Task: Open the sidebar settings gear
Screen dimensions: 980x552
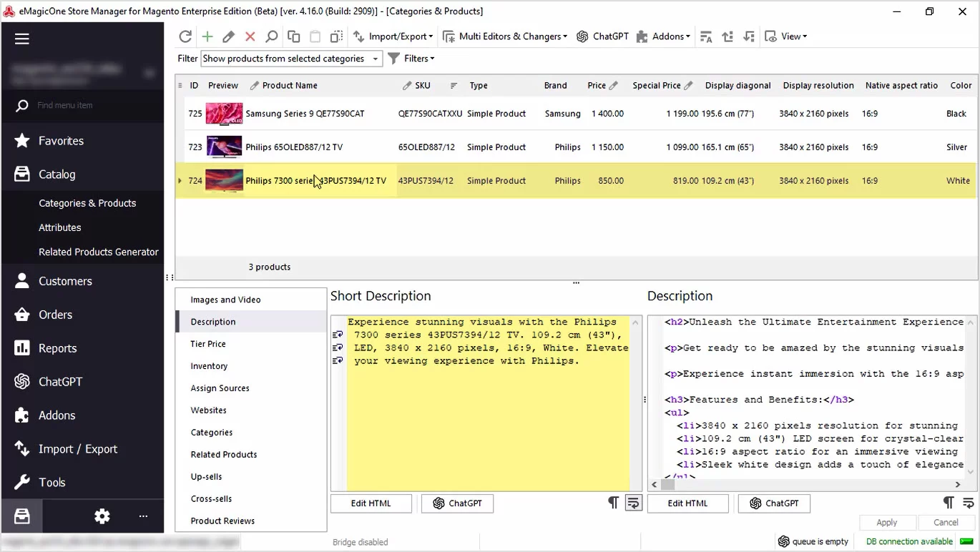Action: click(102, 516)
